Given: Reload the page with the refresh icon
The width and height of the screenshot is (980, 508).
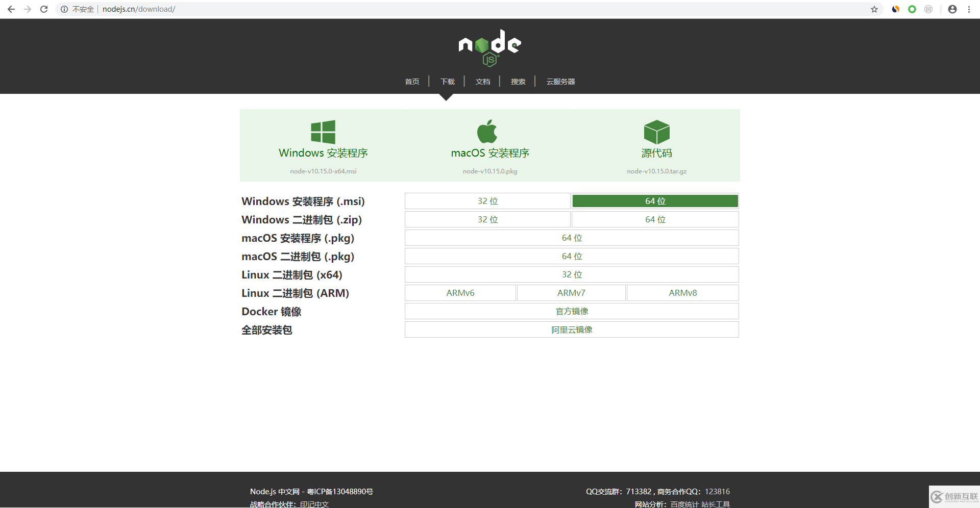Looking at the screenshot, I should (x=44, y=9).
